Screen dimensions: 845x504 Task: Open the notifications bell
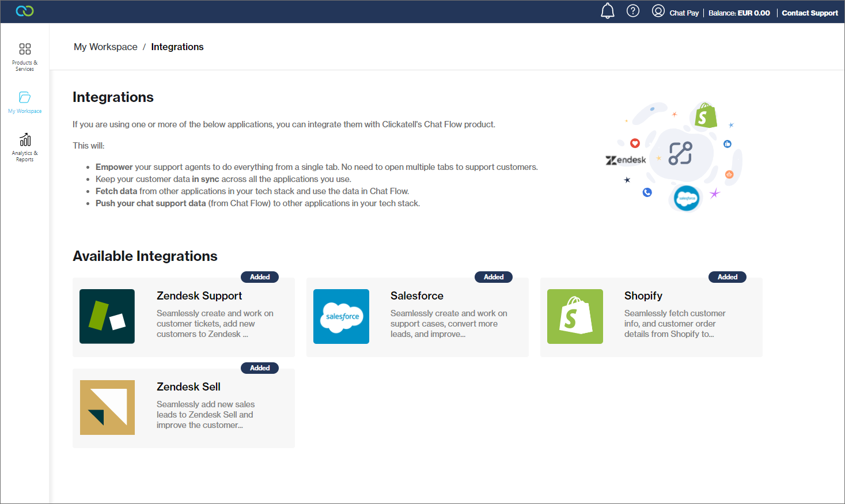click(x=608, y=11)
